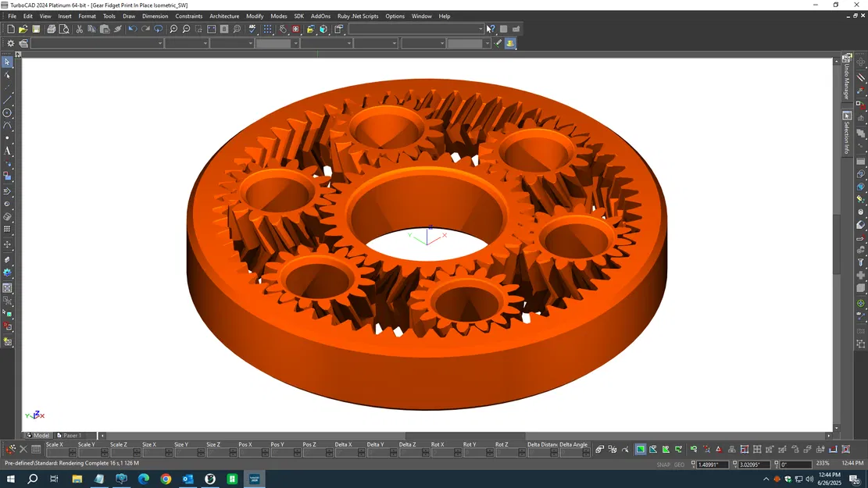Image resolution: width=868 pixels, height=488 pixels.
Task: Click the zoom percentage 233% in status bar
Action: pyautogui.click(x=823, y=464)
